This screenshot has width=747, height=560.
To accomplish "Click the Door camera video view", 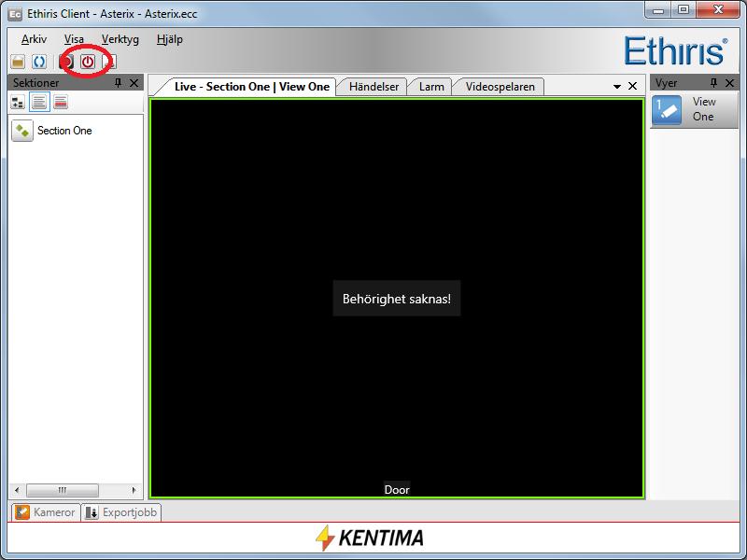I will pyautogui.click(x=397, y=298).
